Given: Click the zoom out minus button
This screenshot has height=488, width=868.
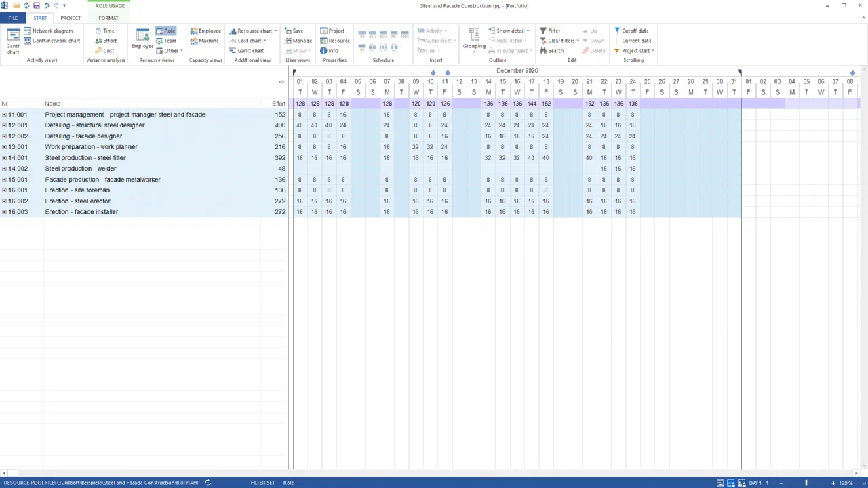Looking at the screenshot, I should (x=781, y=483).
